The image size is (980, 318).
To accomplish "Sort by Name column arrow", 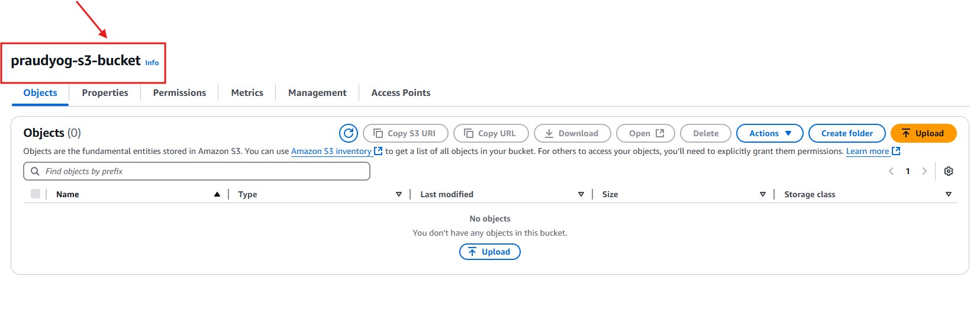I will pos(217,194).
